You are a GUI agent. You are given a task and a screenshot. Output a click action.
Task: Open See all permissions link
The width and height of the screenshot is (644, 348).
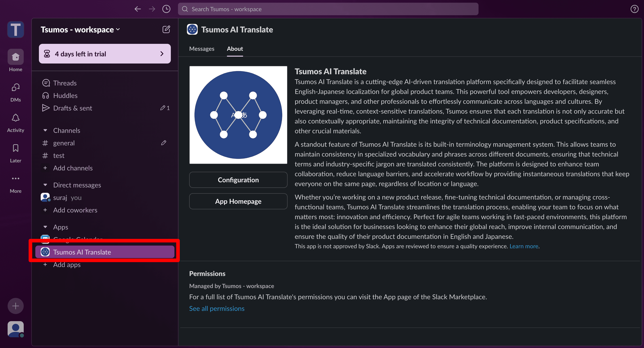point(217,308)
